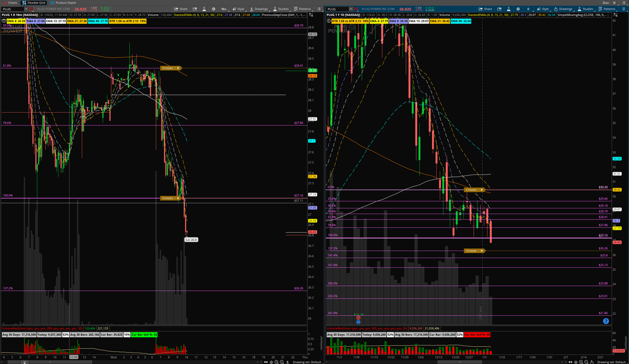Click the Cur Bar Sell %: 42 label
The width and height of the screenshot is (629, 364).
coord(144,334)
